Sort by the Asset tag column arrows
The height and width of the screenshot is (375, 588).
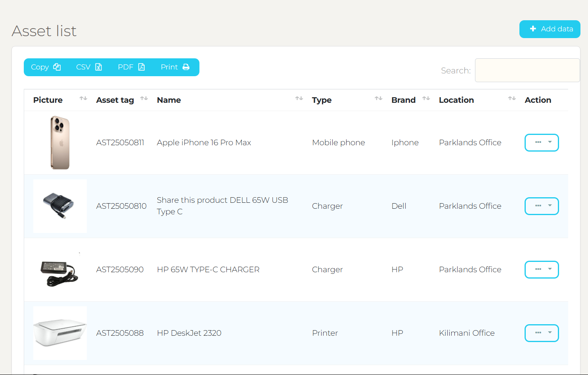tap(144, 98)
